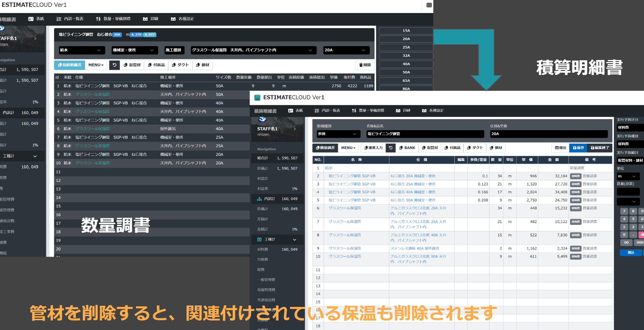Select 32A size button in size list
This screenshot has width=644, height=330.
(406, 56)
